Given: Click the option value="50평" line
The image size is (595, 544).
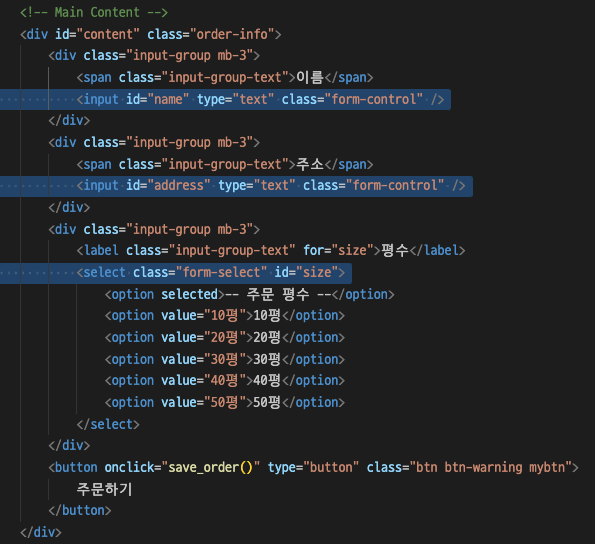Looking at the screenshot, I should pyautogui.click(x=225, y=402).
